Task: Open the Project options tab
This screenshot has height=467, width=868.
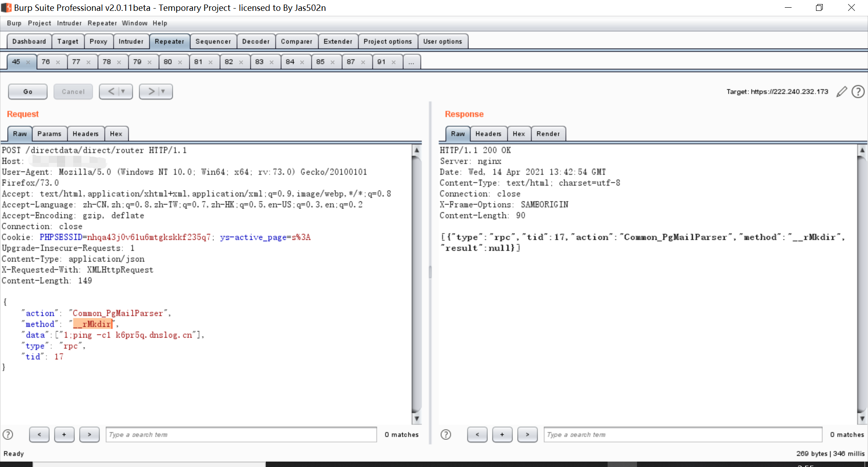Action: point(388,41)
